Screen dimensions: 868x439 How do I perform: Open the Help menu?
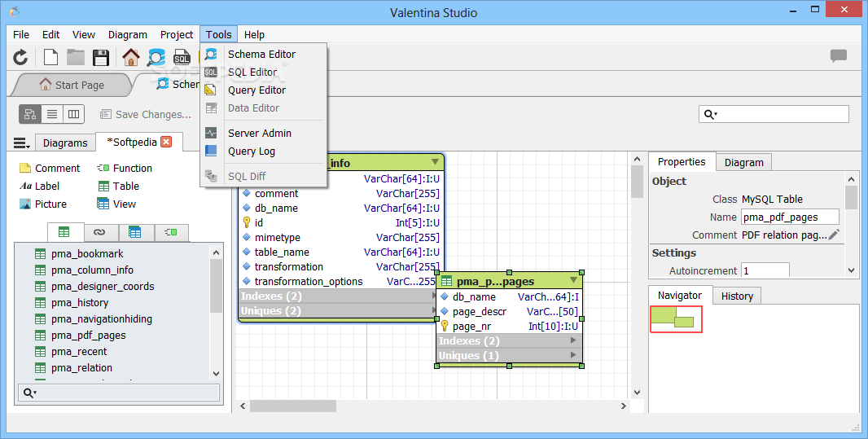click(x=254, y=34)
